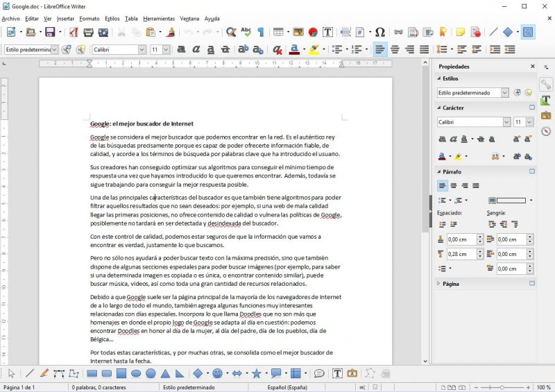Image resolution: width=555 pixels, height=392 pixels.
Task: Toggle formatting marks paragraph symbol
Action: point(261,32)
